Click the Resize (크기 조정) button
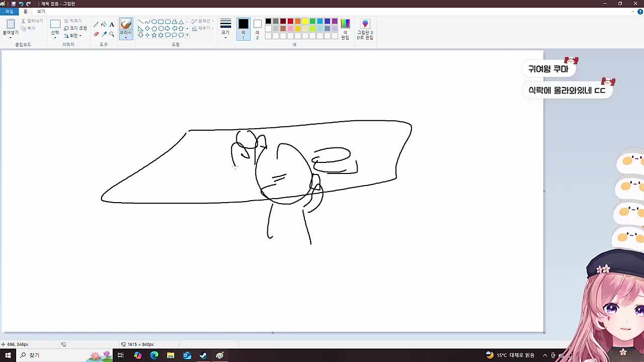This screenshot has height=362, width=644. click(75, 28)
